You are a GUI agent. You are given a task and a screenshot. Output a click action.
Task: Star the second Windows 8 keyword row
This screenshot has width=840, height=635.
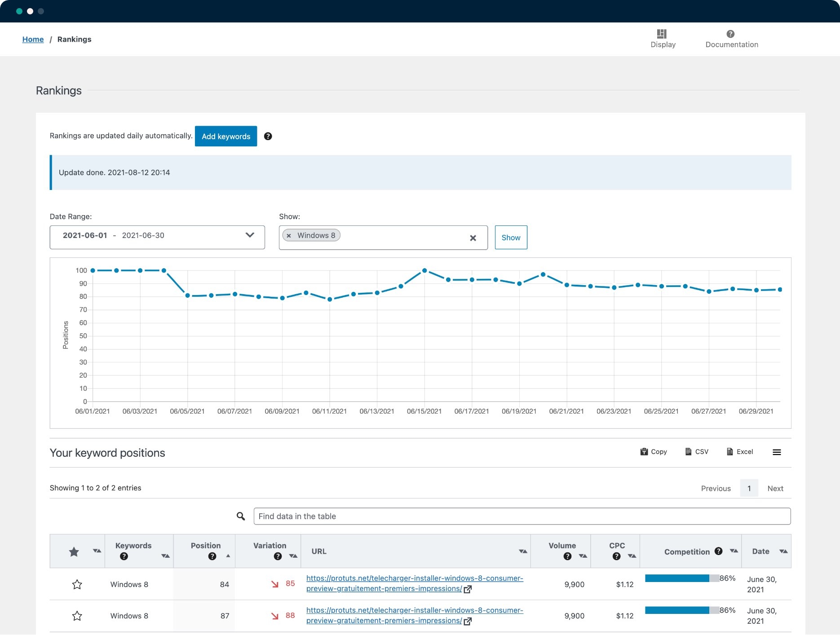point(77,616)
